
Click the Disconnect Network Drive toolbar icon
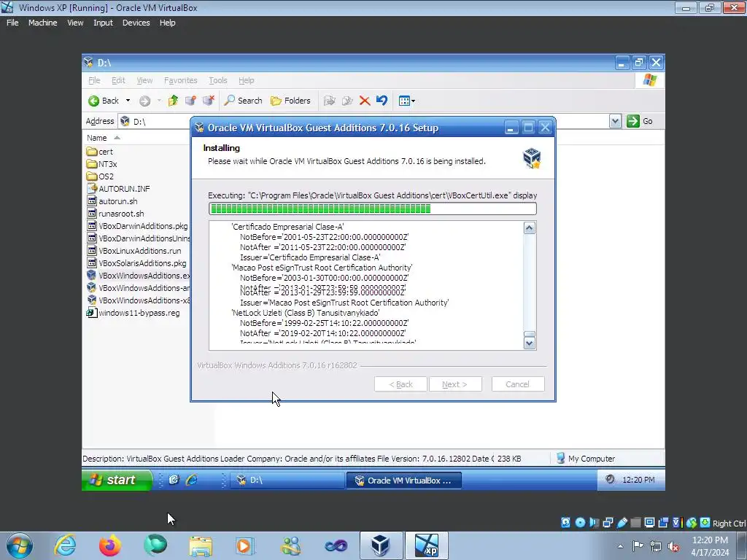[208, 101]
